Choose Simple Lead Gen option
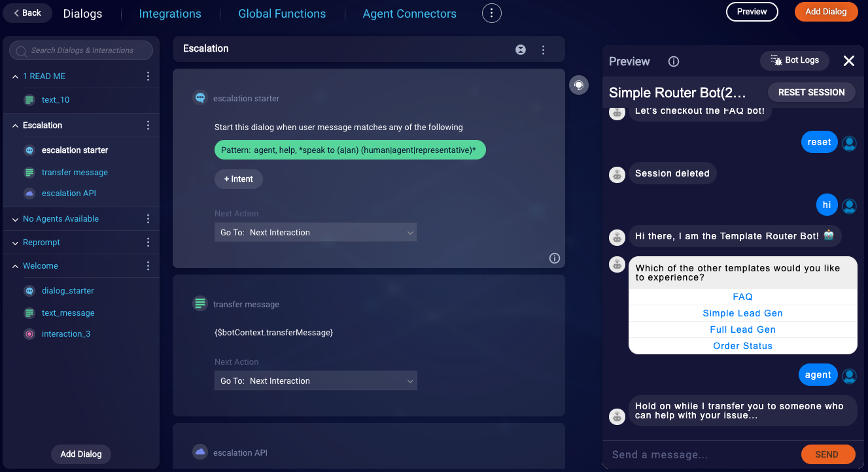 click(743, 313)
